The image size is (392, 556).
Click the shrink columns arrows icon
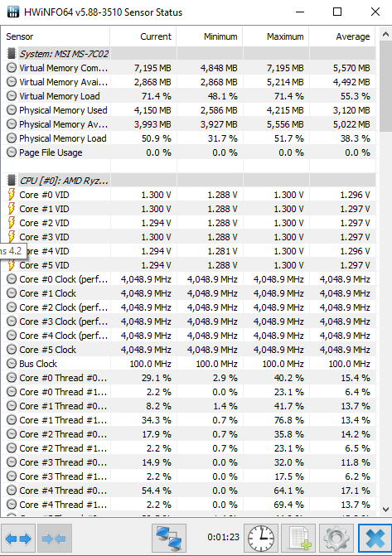coord(54,539)
